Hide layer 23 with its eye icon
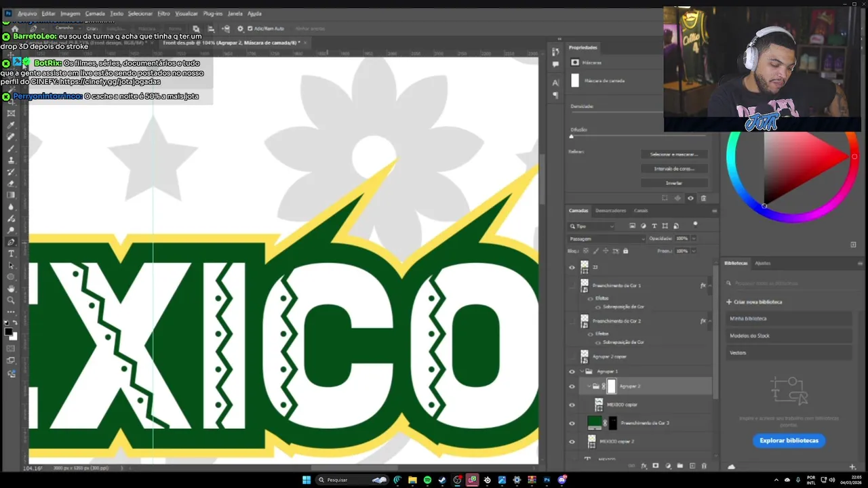The width and height of the screenshot is (868, 488). click(x=572, y=268)
